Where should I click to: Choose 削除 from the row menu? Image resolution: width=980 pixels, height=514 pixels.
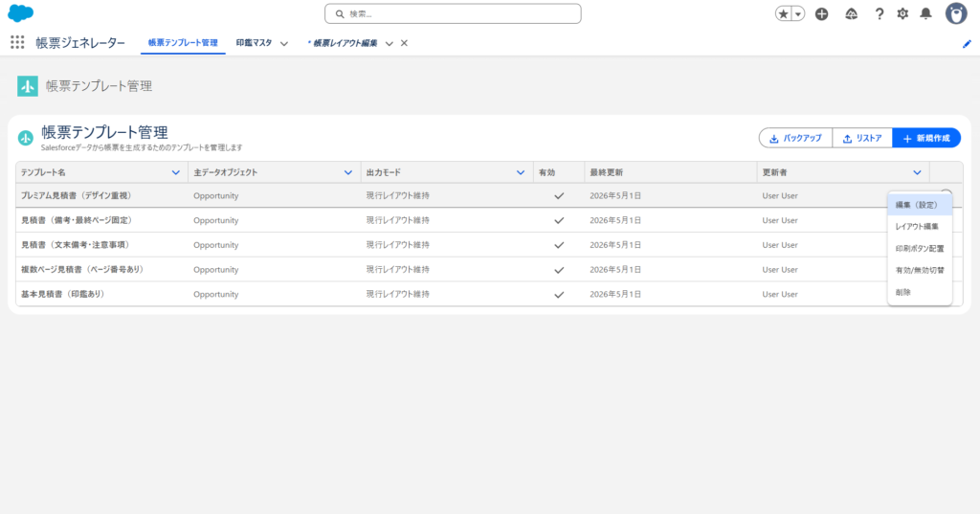[x=920, y=292]
